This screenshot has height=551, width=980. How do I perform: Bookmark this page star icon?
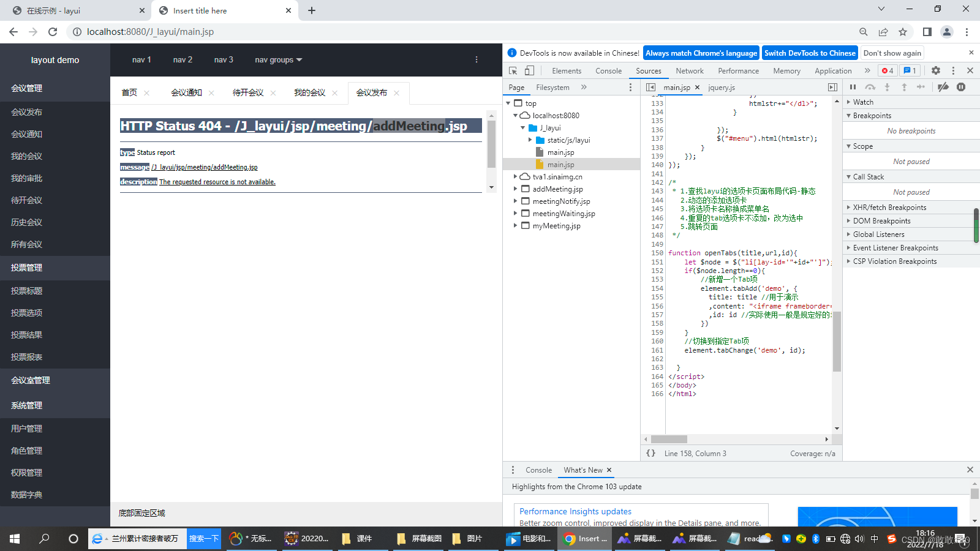point(903,32)
